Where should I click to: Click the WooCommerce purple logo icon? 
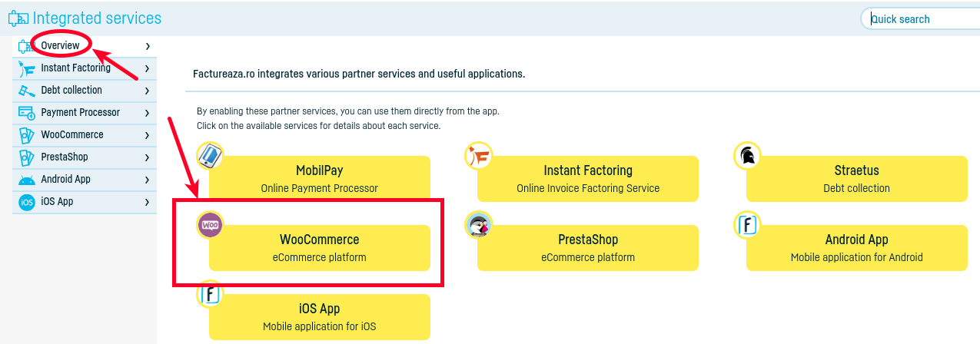click(209, 224)
